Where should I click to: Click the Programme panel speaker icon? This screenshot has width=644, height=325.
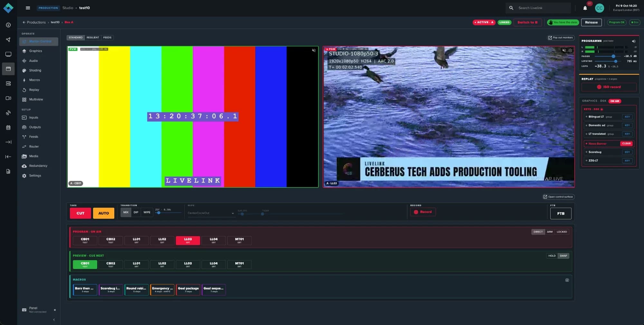(633, 41)
